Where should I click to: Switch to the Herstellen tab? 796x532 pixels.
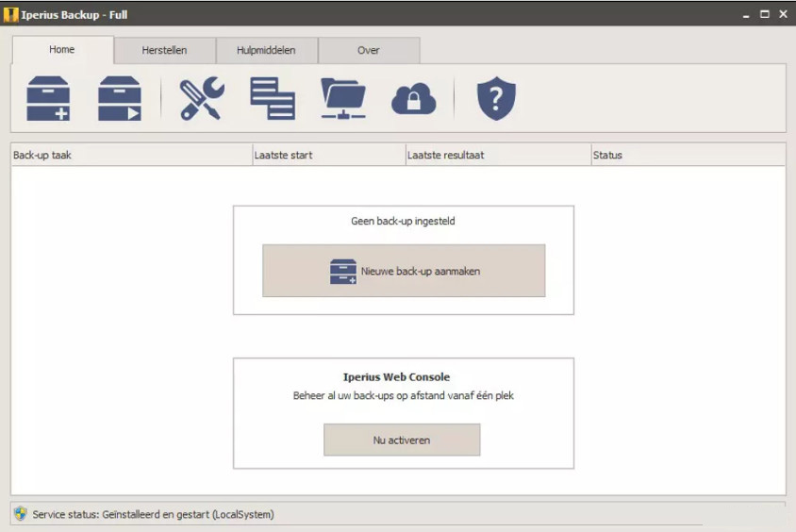(x=164, y=50)
